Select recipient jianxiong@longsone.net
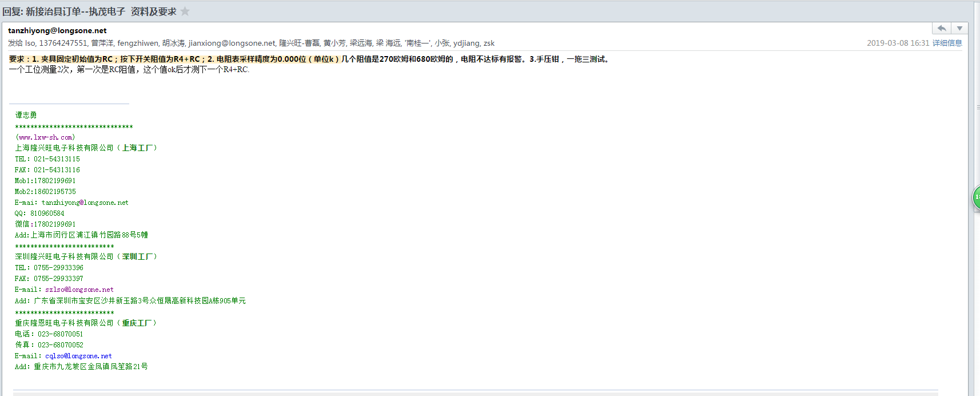This screenshot has width=980, height=396. (x=232, y=43)
